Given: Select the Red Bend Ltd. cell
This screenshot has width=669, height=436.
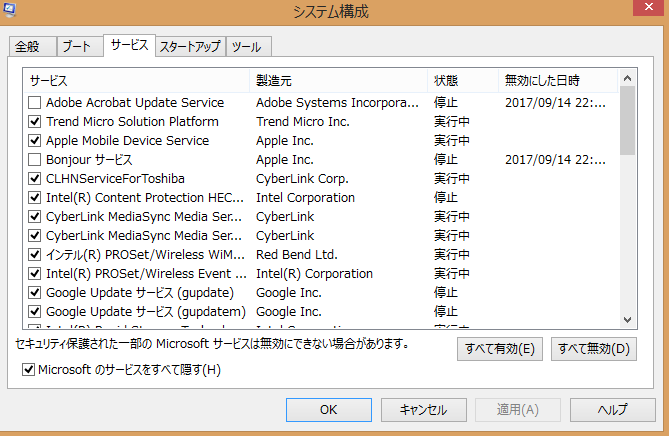Looking at the screenshot, I should [x=297, y=255].
